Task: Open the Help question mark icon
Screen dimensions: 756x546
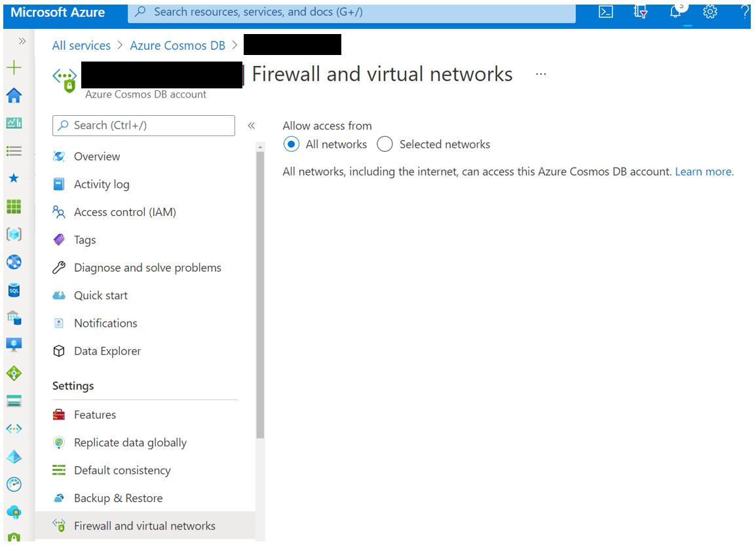Action: coord(745,12)
